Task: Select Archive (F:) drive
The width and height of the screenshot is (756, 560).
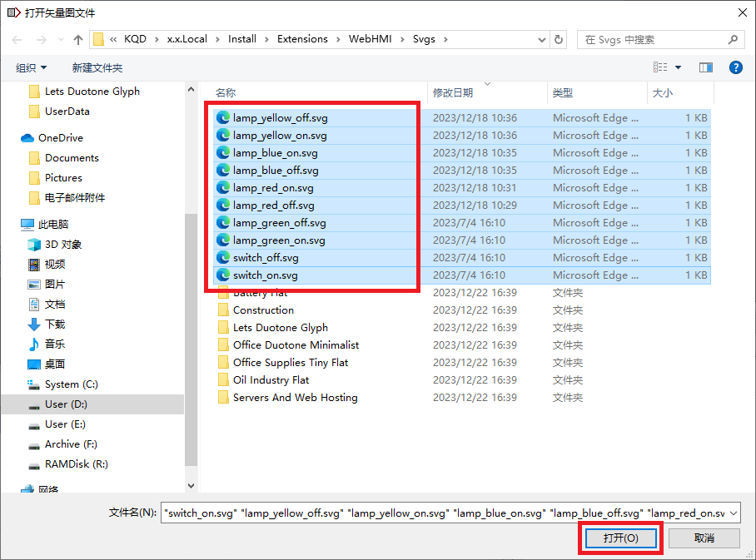Action: click(x=71, y=444)
